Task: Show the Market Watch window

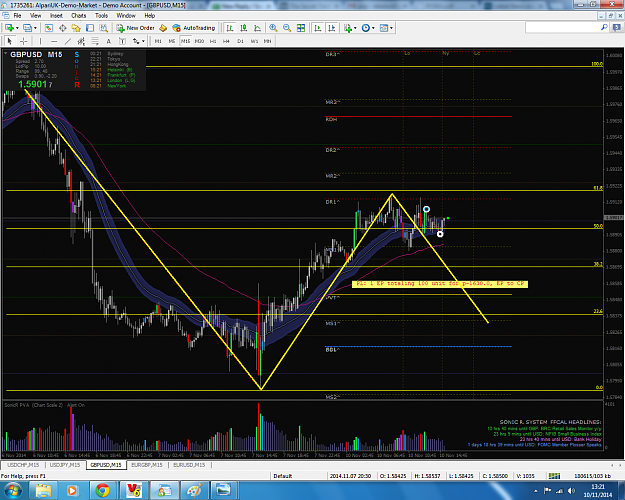Action: click(49, 28)
